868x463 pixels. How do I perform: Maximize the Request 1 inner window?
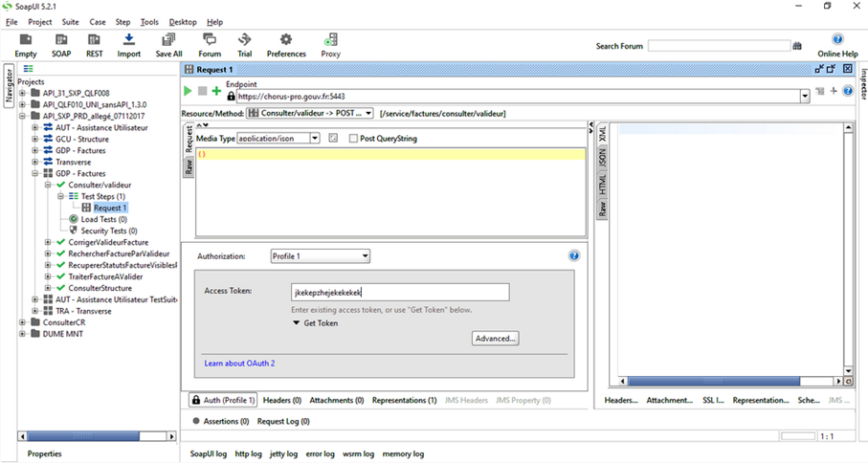click(832, 69)
